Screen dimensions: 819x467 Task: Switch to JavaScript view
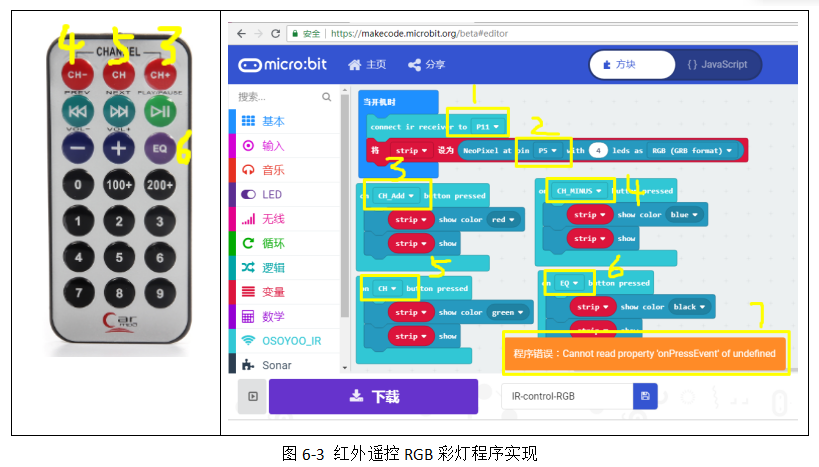[x=717, y=65]
